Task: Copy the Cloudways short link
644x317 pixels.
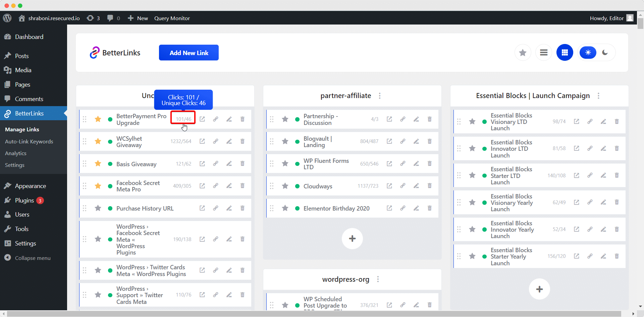Action: point(402,186)
